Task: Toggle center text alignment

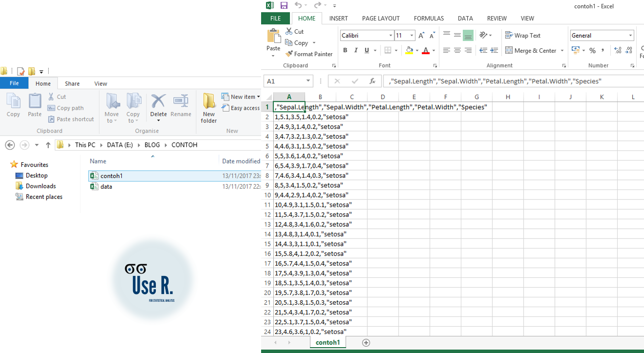Action: tap(457, 50)
